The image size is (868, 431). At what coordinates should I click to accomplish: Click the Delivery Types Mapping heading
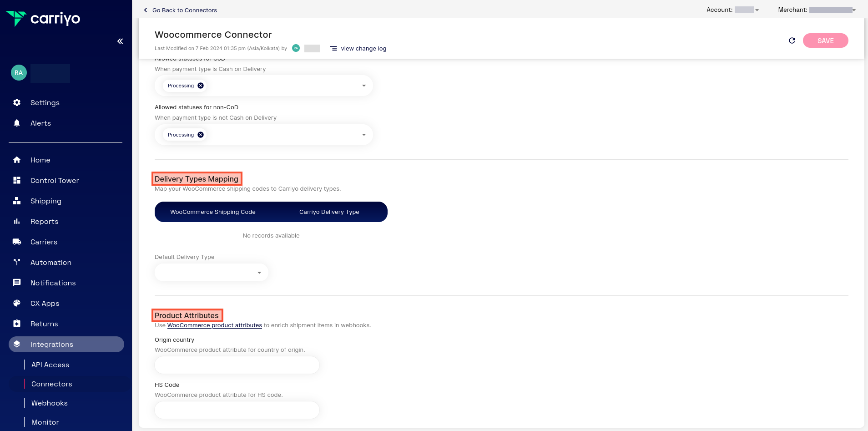(197, 179)
